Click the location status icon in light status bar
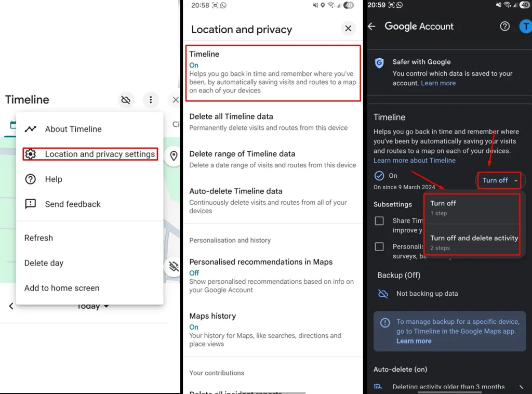Viewport: 532px width, 394px height. [323, 5]
